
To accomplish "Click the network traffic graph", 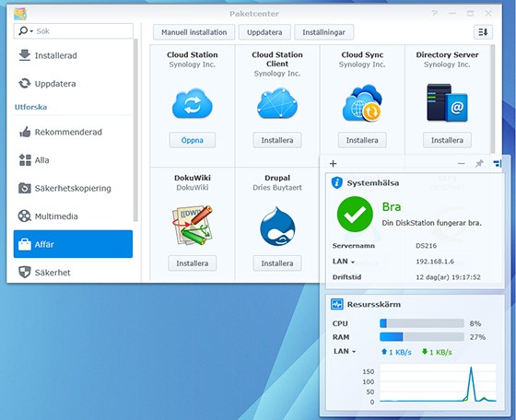I will tap(438, 382).
